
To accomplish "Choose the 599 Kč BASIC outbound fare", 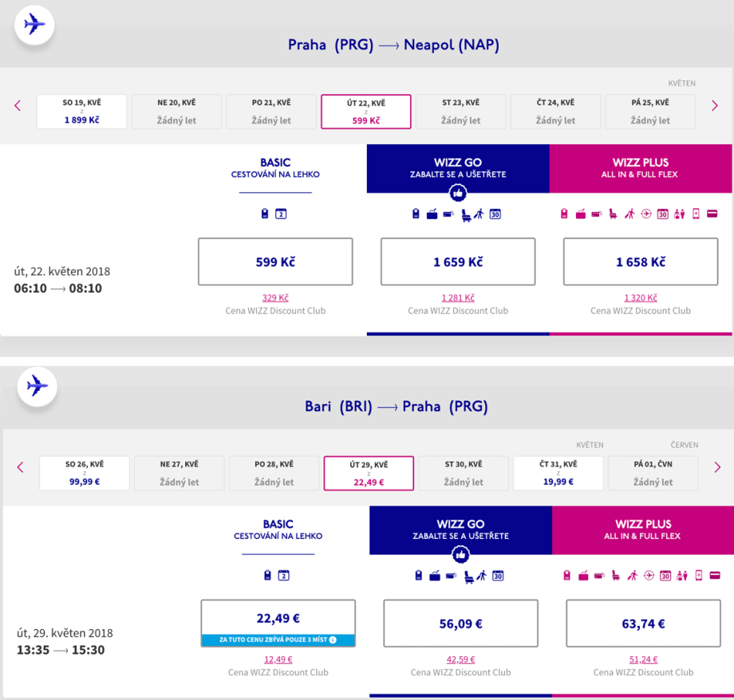I will pos(275,262).
